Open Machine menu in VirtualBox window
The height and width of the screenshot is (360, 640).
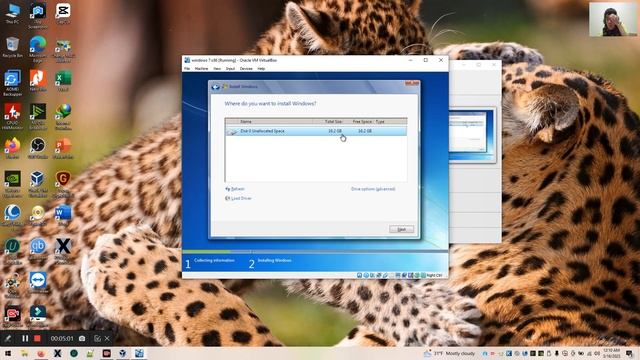tap(201, 69)
